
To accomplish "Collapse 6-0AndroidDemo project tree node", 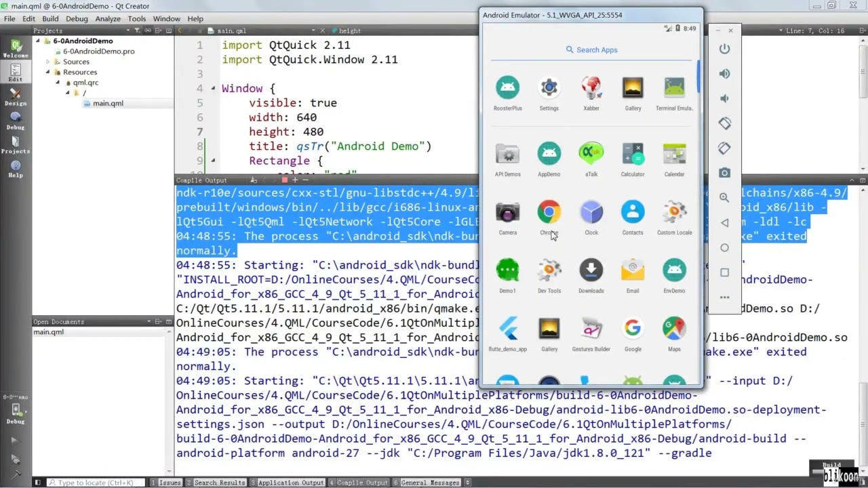I will tap(38, 41).
